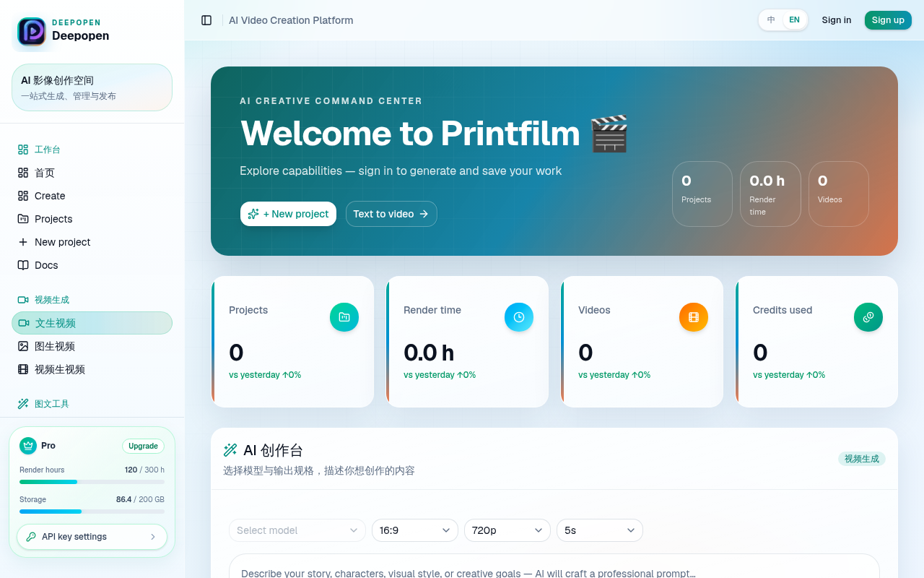924x578 pixels.
Task: Click the 图生视频 image icon
Action: tap(23, 346)
